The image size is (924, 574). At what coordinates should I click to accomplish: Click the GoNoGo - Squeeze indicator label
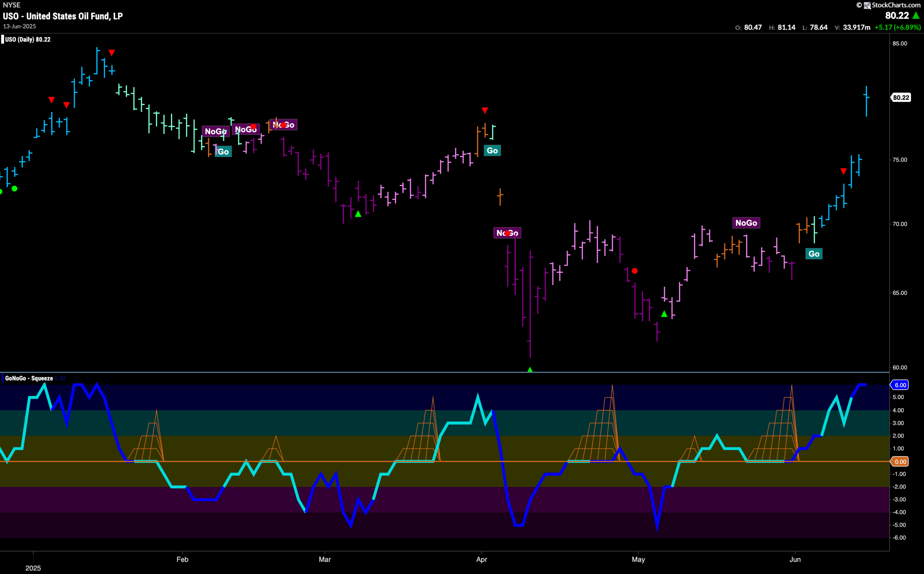click(x=29, y=378)
